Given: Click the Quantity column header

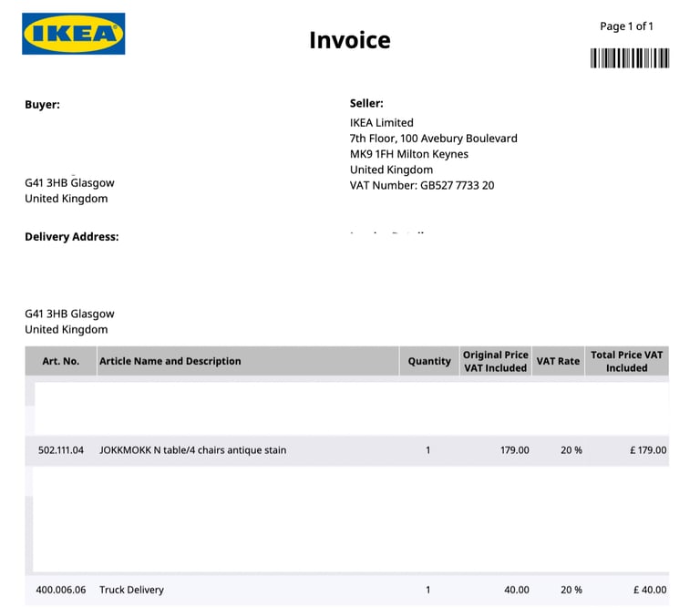Looking at the screenshot, I should 429,361.
